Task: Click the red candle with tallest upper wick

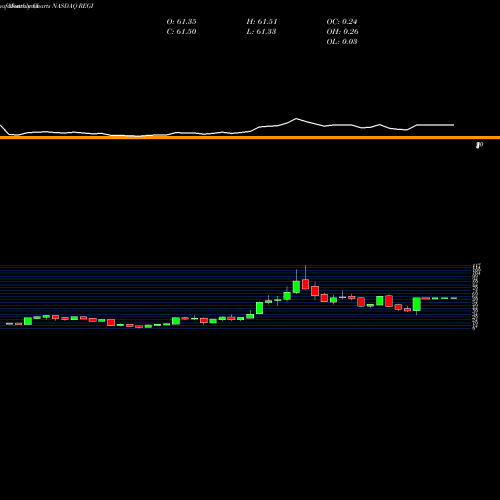Action: (x=305, y=284)
